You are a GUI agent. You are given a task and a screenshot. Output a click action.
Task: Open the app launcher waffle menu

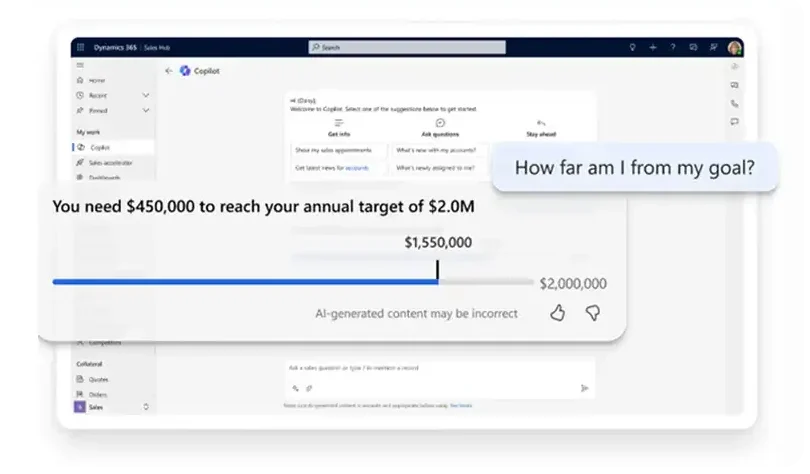[x=81, y=48]
